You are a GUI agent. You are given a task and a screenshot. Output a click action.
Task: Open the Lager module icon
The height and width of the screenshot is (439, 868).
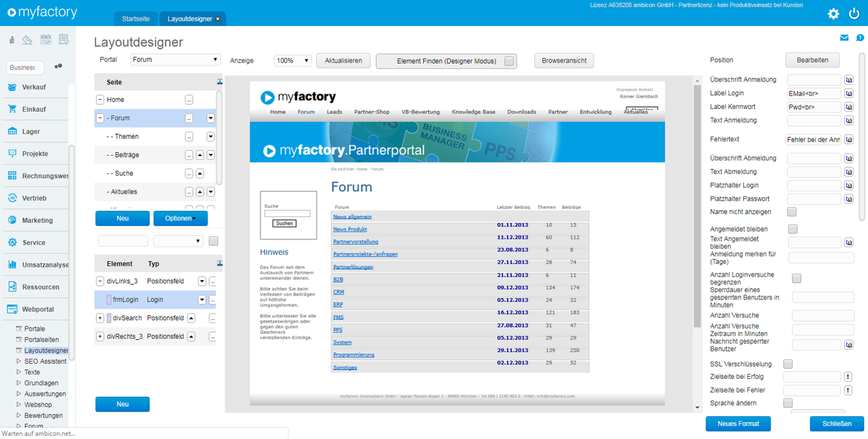click(12, 131)
